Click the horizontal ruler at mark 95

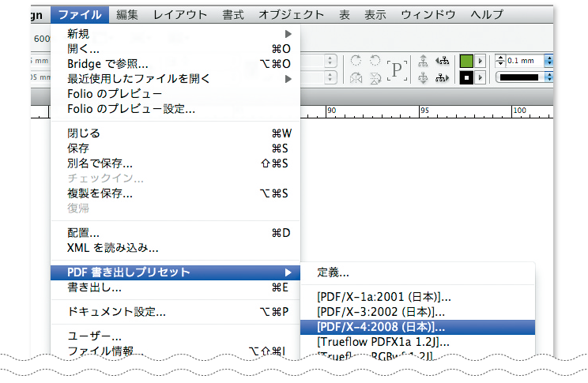point(424,111)
